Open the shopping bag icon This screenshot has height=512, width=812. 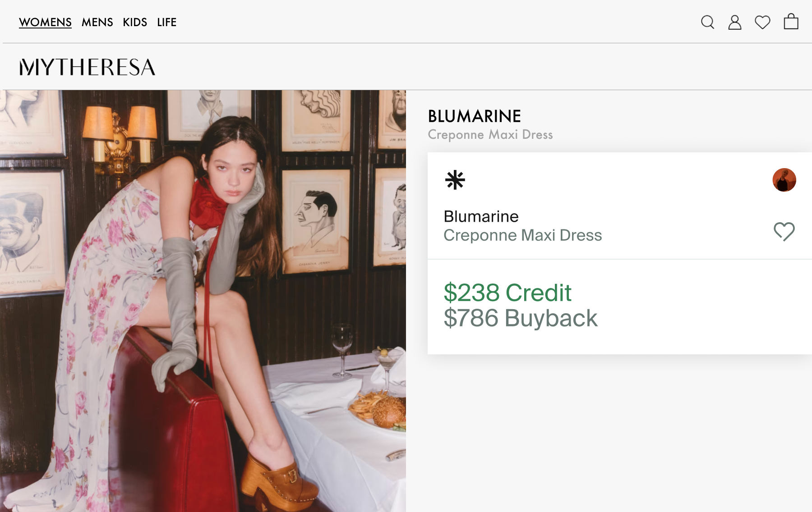791,22
